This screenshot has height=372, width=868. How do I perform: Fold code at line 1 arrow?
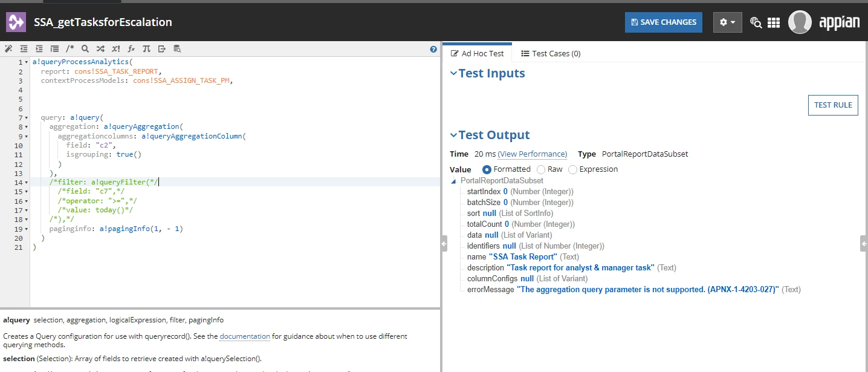point(26,62)
